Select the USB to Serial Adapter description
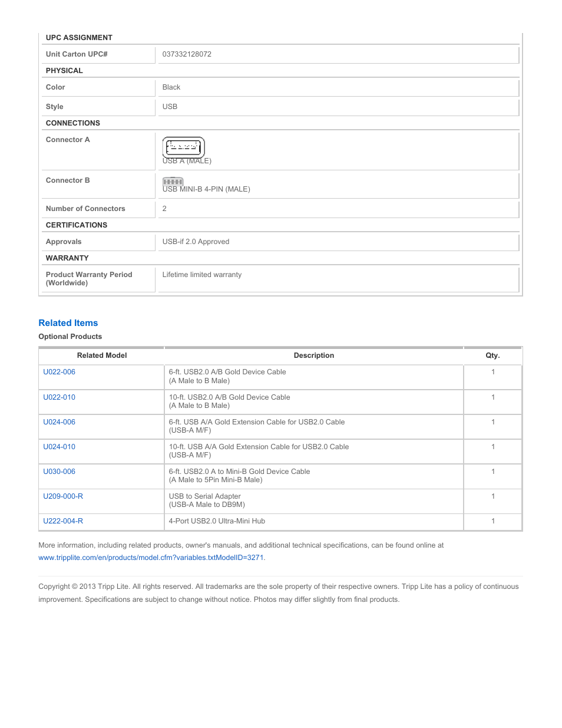This screenshot has height=728, width=562. click(x=207, y=500)
